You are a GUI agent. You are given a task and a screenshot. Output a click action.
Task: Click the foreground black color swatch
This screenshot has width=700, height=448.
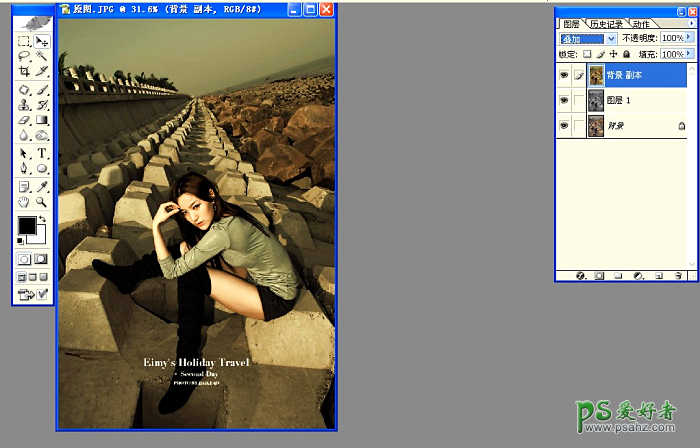click(x=25, y=226)
